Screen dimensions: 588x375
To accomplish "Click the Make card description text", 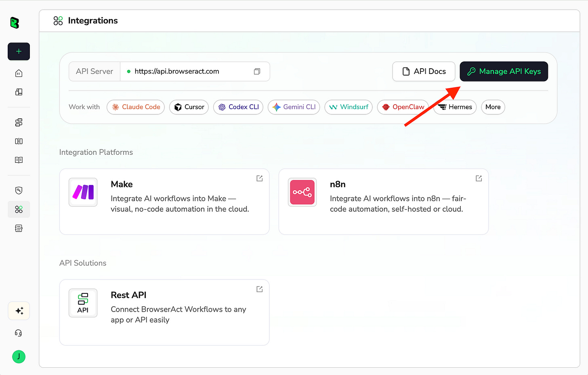I will [x=180, y=204].
